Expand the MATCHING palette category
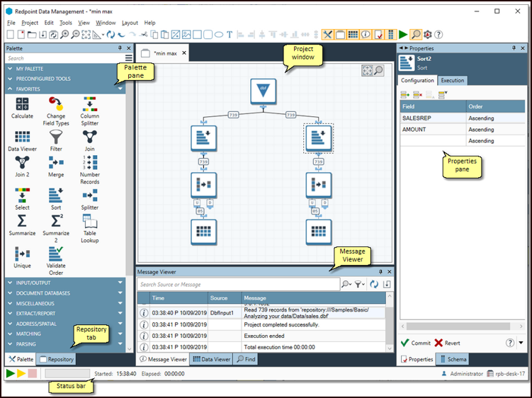532x398 pixels. [x=64, y=333]
